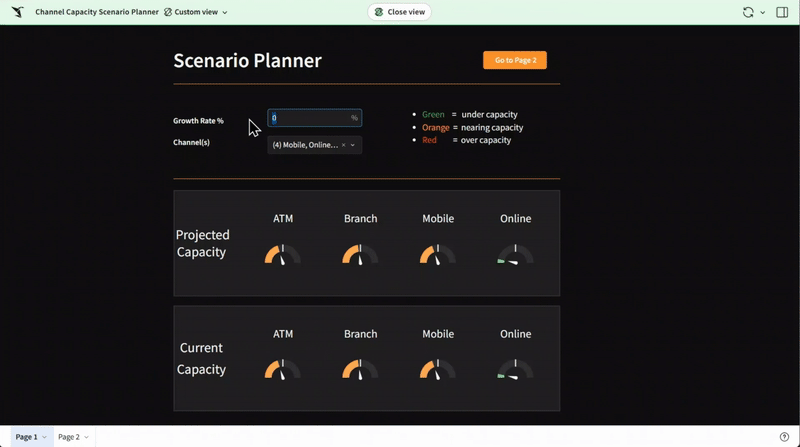
Task: Click the Projected Capacity Online gauge
Action: coord(515,254)
